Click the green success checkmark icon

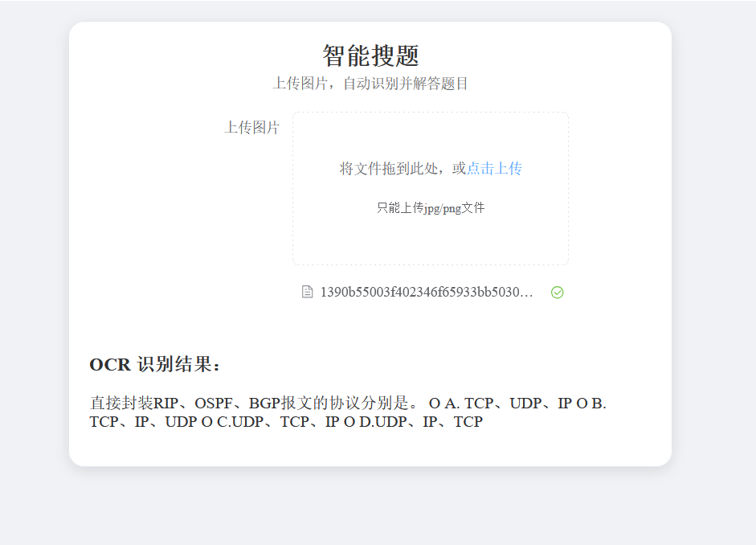(558, 292)
